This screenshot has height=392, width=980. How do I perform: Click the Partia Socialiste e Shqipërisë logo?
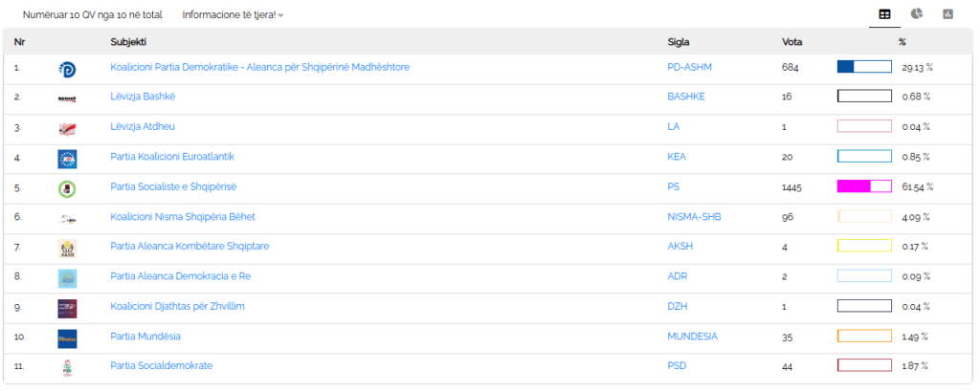67,188
